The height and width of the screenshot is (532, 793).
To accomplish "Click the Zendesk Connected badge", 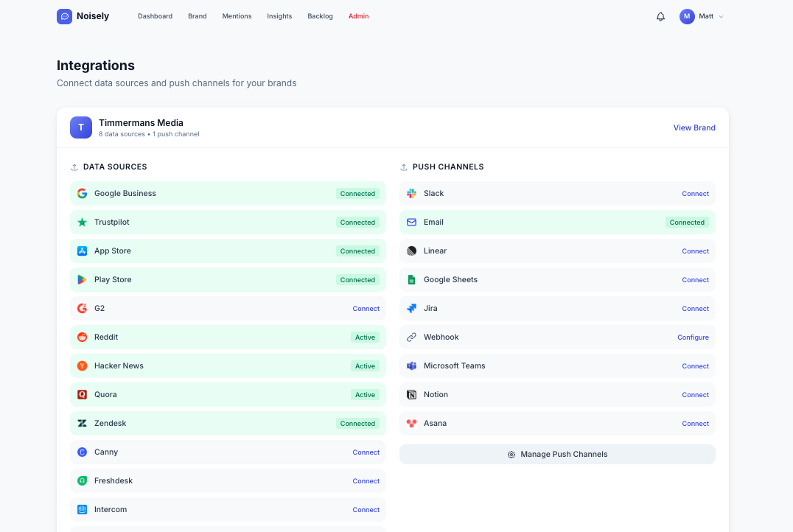I will pyautogui.click(x=357, y=423).
